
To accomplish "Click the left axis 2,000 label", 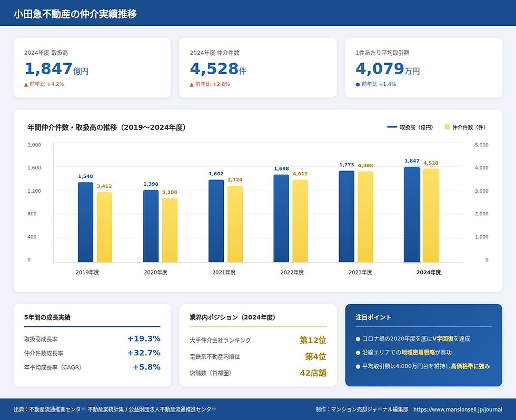I will coord(34,145).
